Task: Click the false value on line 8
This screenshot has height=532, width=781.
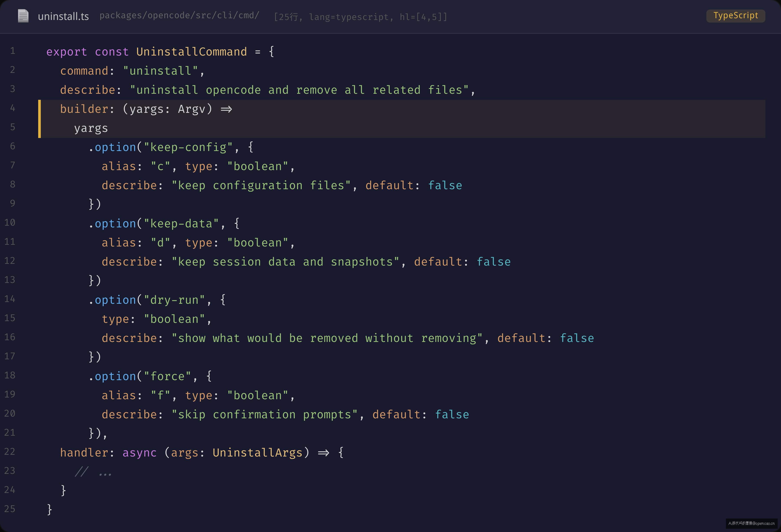Action: [x=445, y=186]
